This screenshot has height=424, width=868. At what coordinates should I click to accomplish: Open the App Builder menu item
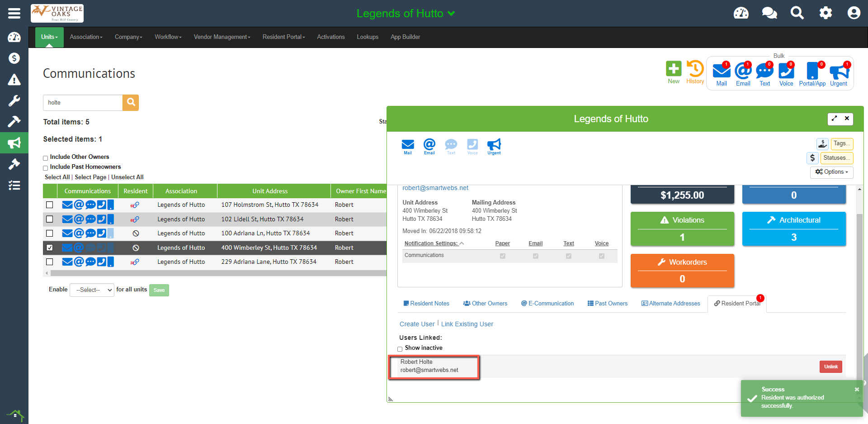pos(406,37)
